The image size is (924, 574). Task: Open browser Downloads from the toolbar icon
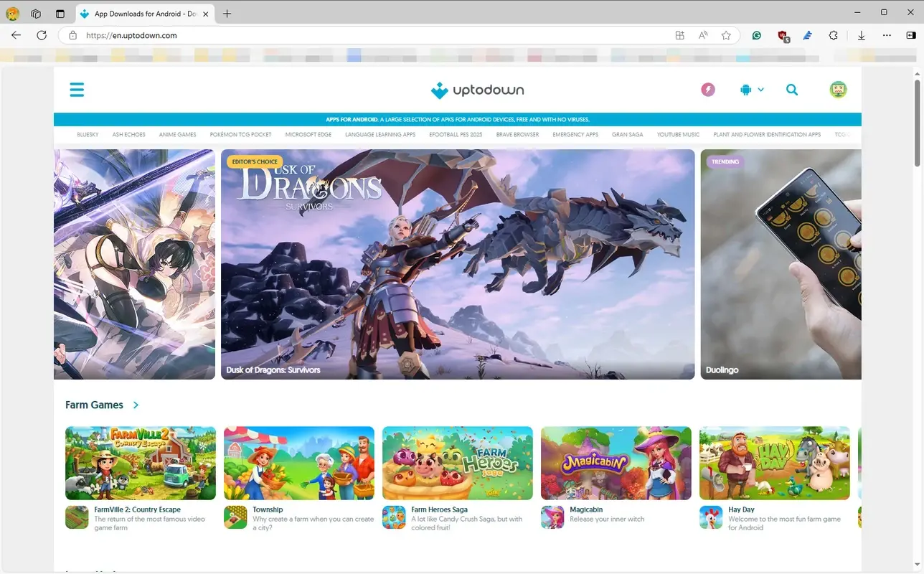pos(861,34)
